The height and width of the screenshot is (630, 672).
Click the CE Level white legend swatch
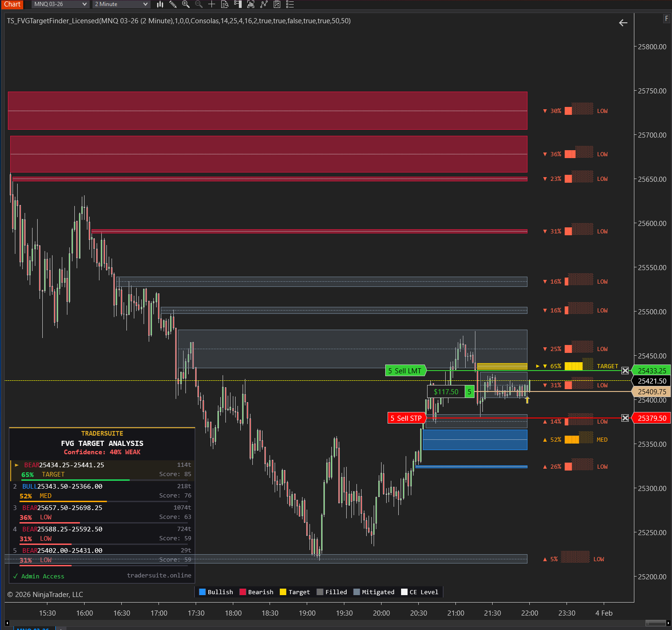coord(404,592)
